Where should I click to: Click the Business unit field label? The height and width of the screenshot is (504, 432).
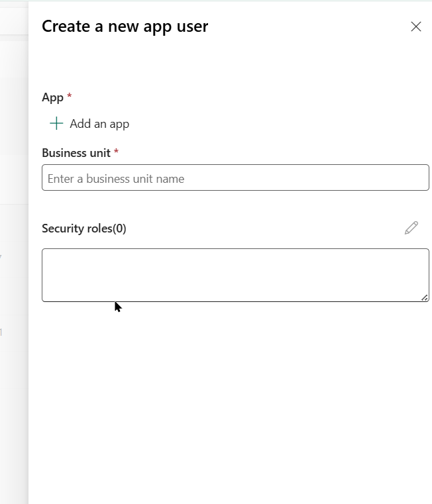[76, 153]
